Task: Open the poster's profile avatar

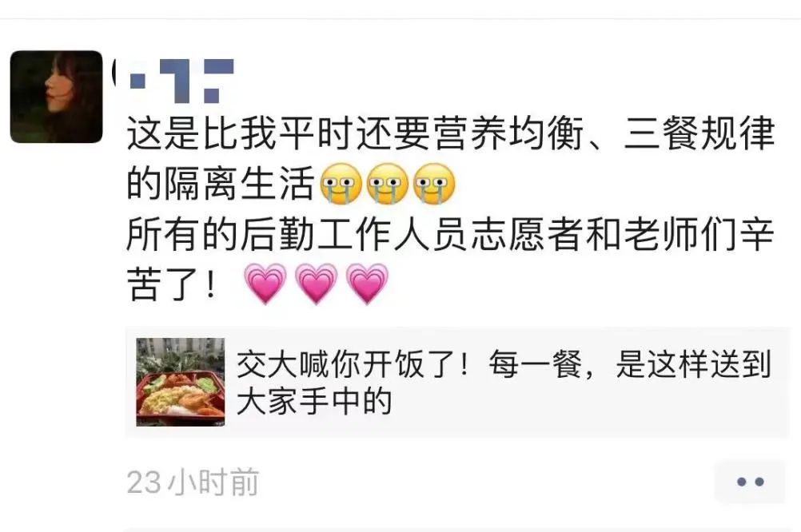Action: 56,97
